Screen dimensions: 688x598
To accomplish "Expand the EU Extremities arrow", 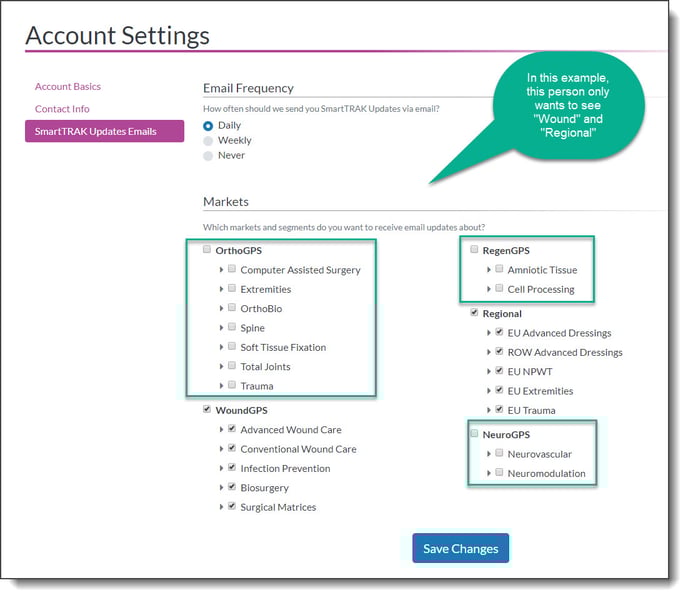I will coord(489,390).
